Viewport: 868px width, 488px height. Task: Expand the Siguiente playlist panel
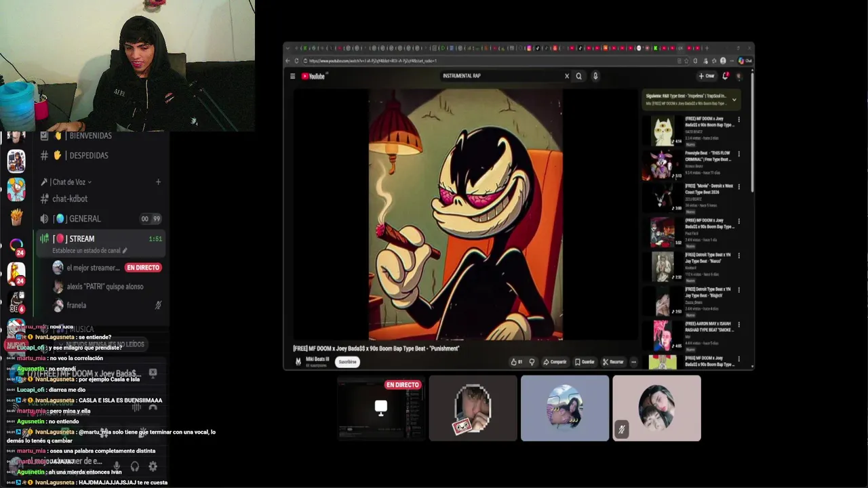click(x=734, y=100)
